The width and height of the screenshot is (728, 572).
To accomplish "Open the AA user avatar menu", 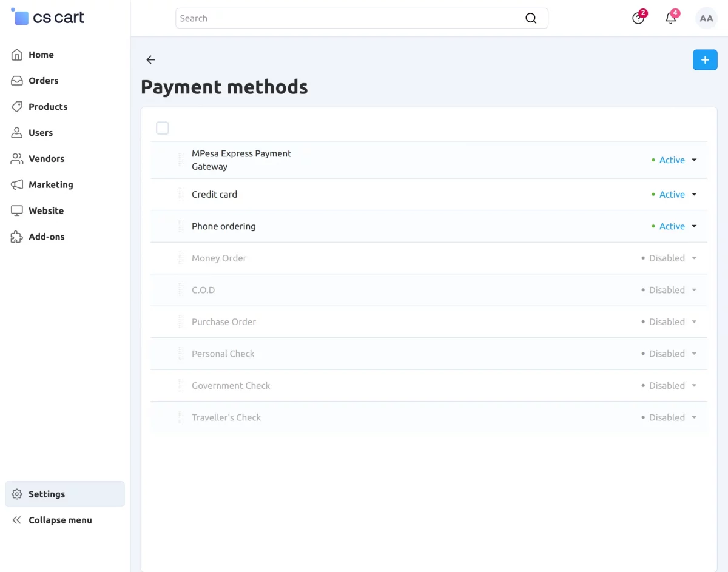I will (706, 18).
